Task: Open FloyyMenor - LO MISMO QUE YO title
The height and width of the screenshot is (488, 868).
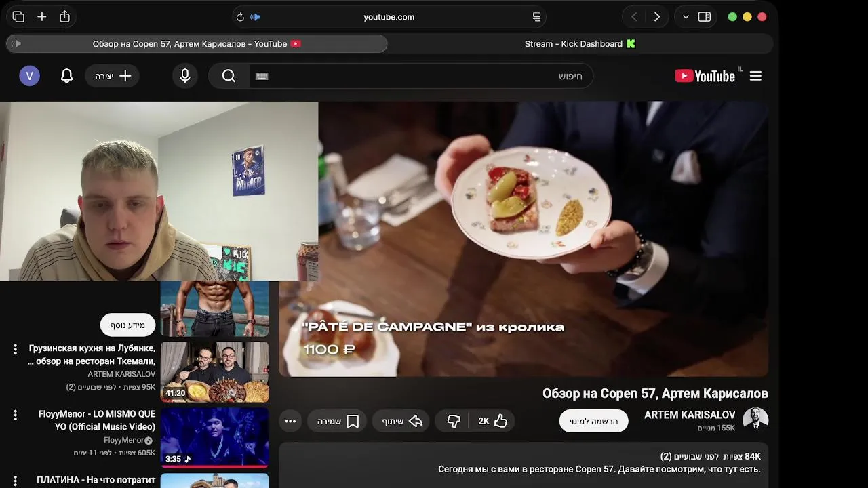Action: (x=97, y=420)
